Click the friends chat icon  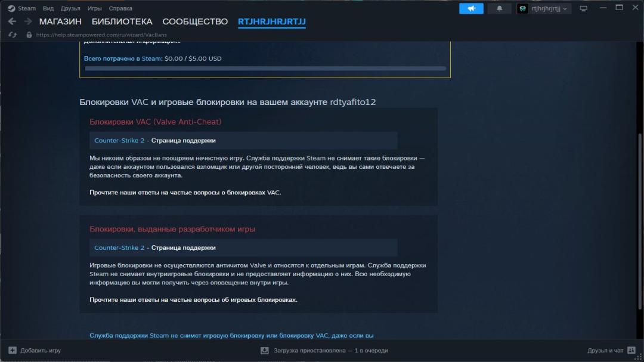631,351
